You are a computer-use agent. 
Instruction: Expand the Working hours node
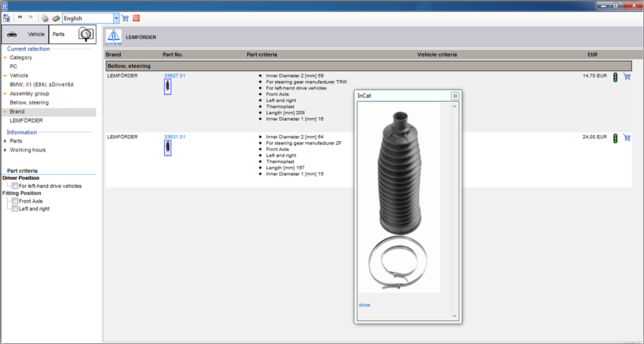5,150
